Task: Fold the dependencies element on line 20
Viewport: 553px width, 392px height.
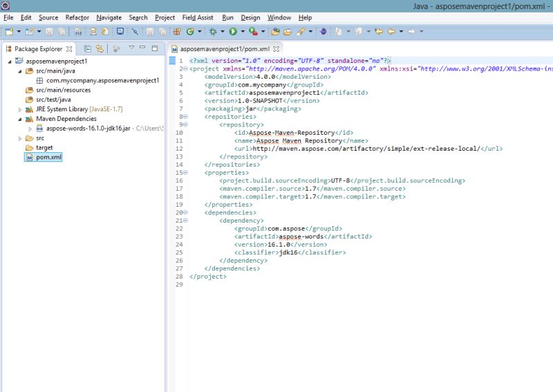Action: tap(185, 212)
